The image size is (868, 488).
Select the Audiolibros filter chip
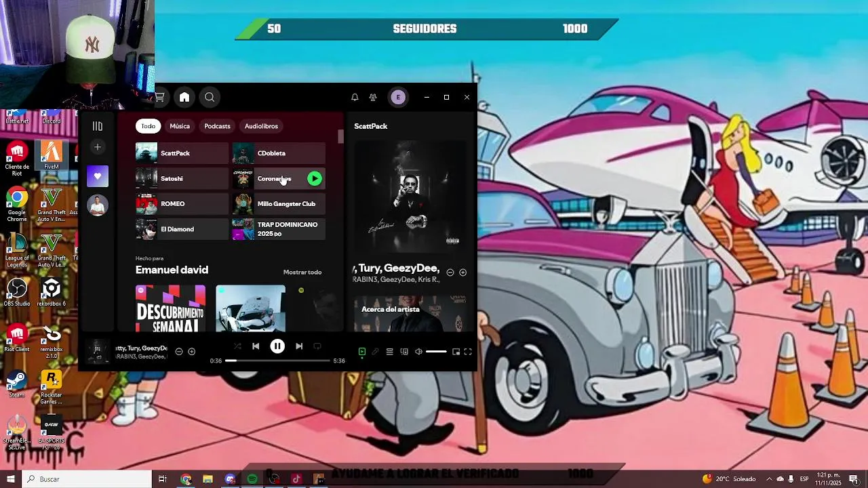[261, 126]
